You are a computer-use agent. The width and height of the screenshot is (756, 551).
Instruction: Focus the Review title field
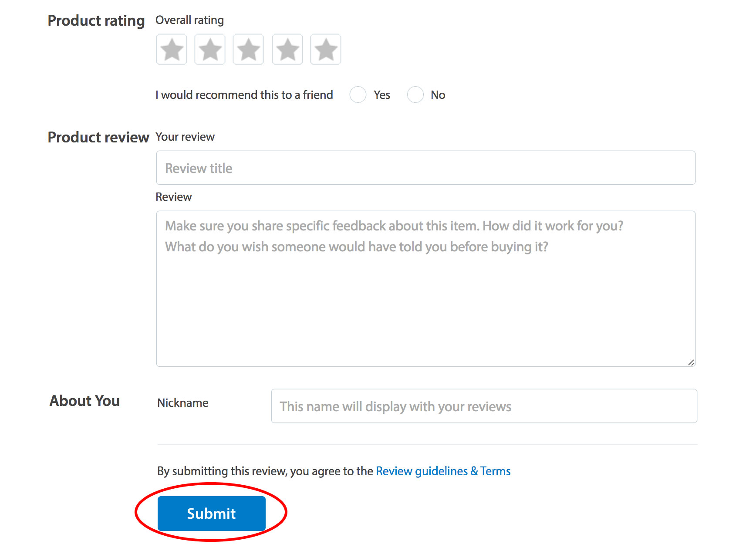(426, 168)
